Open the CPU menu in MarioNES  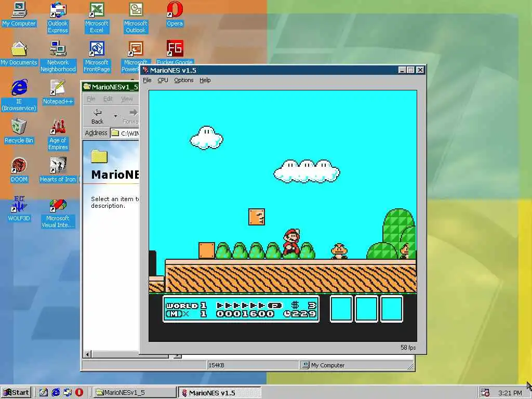[x=163, y=81]
